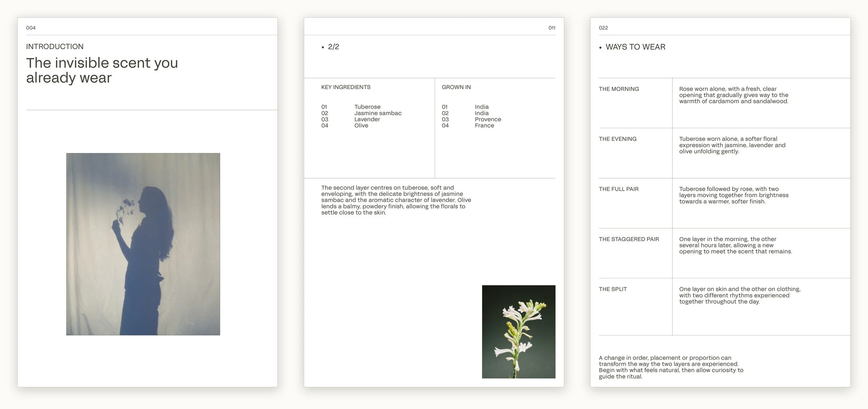Click the THE FULL PAIR row label
The width and height of the screenshot is (868, 409).
pyautogui.click(x=619, y=189)
